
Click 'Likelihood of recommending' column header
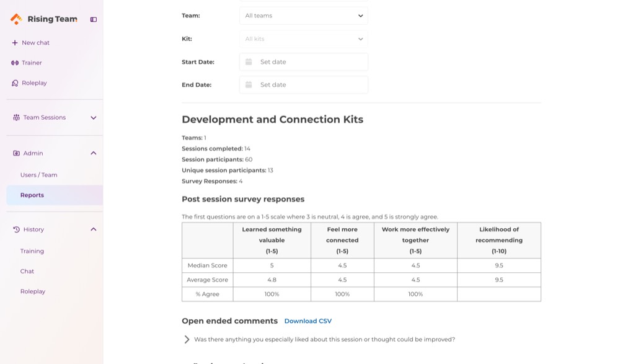(499, 240)
